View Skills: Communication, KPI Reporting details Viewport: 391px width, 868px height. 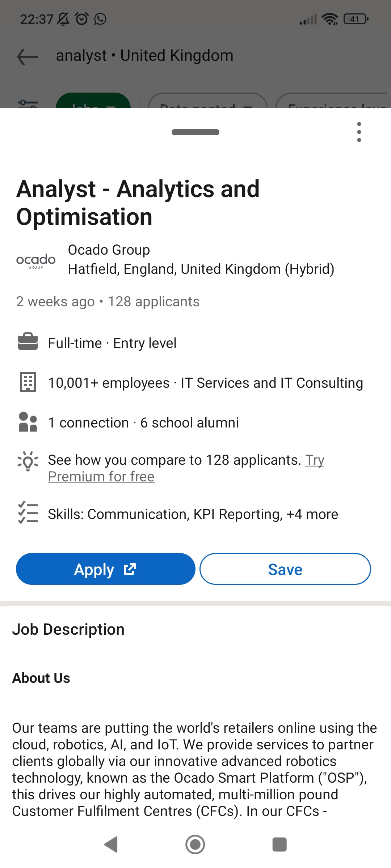point(193,514)
